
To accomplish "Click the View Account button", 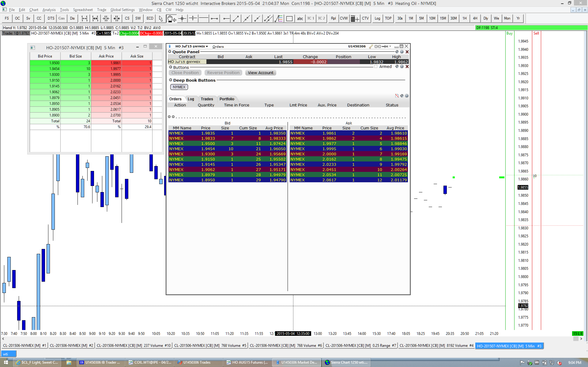I will click(x=260, y=73).
